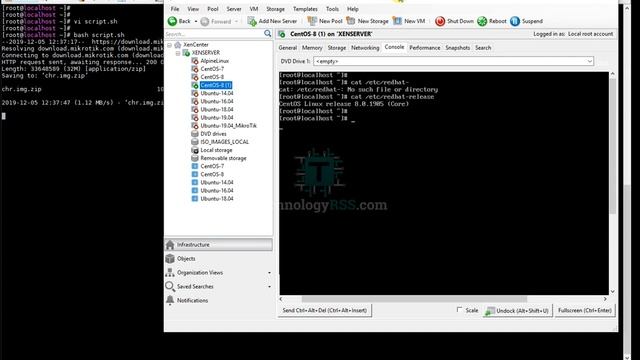Switch to the Search tab
This screenshot has height=360, width=640.
click(483, 48)
